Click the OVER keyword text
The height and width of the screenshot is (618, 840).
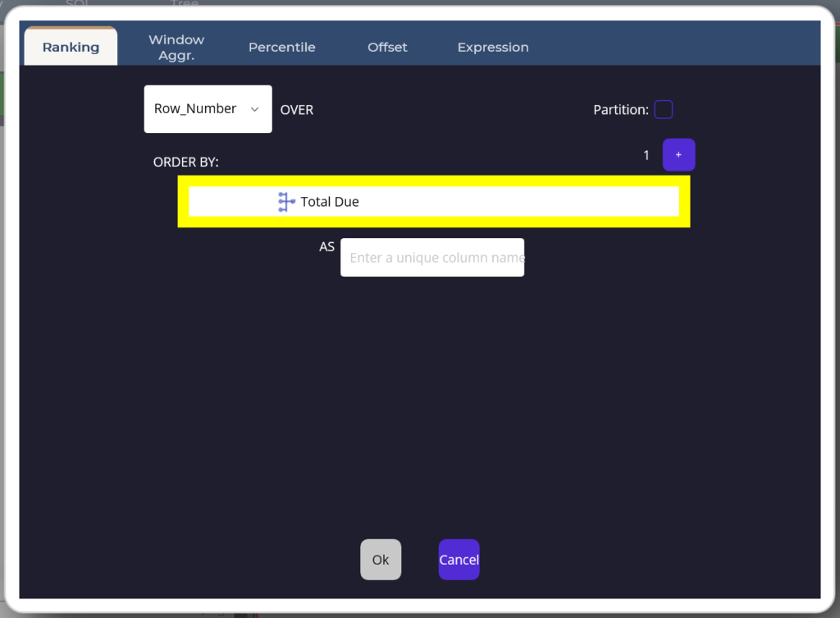pos(297,110)
